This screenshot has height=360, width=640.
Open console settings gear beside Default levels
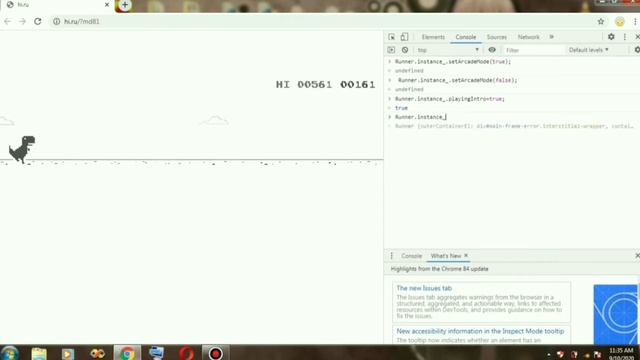pyautogui.click(x=637, y=50)
